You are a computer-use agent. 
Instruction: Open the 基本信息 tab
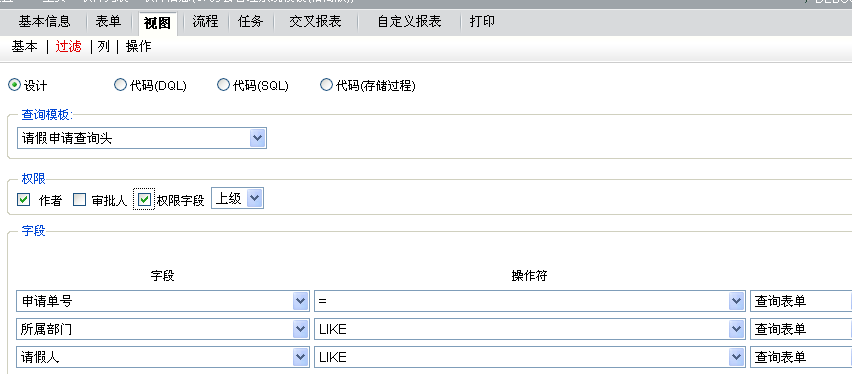point(44,22)
